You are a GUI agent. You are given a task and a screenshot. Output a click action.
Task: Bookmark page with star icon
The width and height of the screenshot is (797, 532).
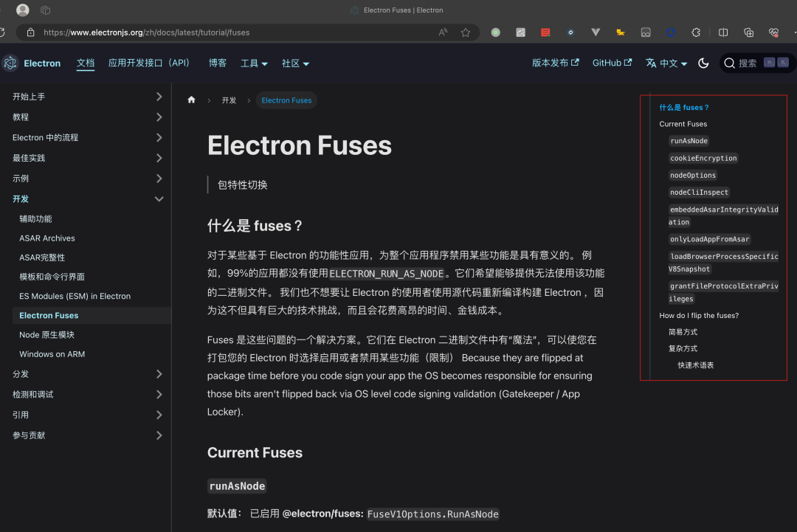click(466, 32)
